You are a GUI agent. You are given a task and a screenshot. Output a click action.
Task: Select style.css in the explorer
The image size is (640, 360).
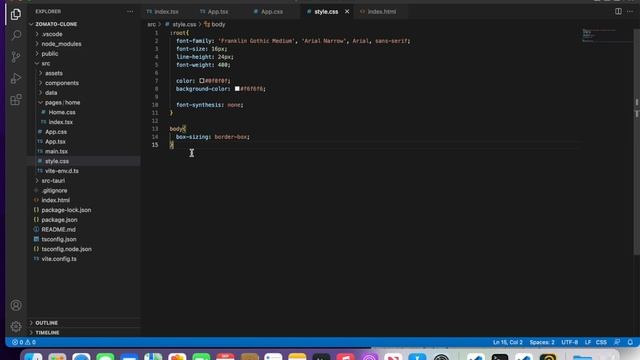[x=57, y=161]
